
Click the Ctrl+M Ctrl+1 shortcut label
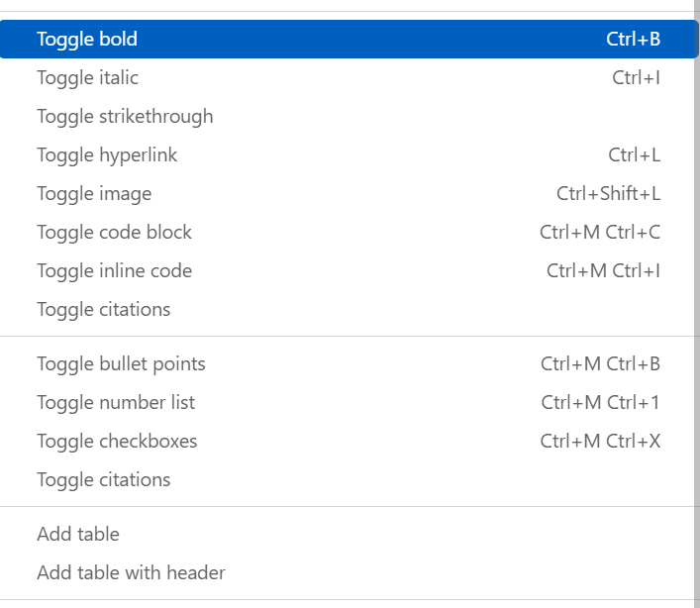click(x=600, y=403)
